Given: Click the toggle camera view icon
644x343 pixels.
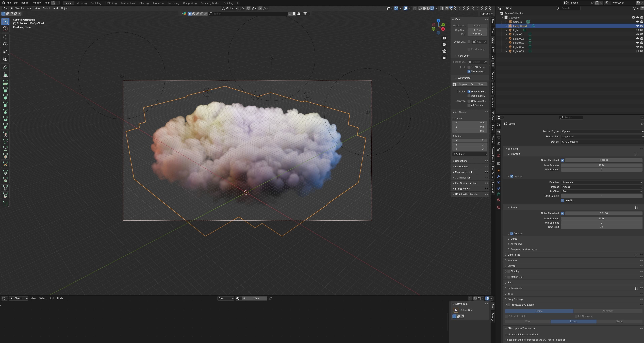Looking at the screenshot, I should click(444, 51).
